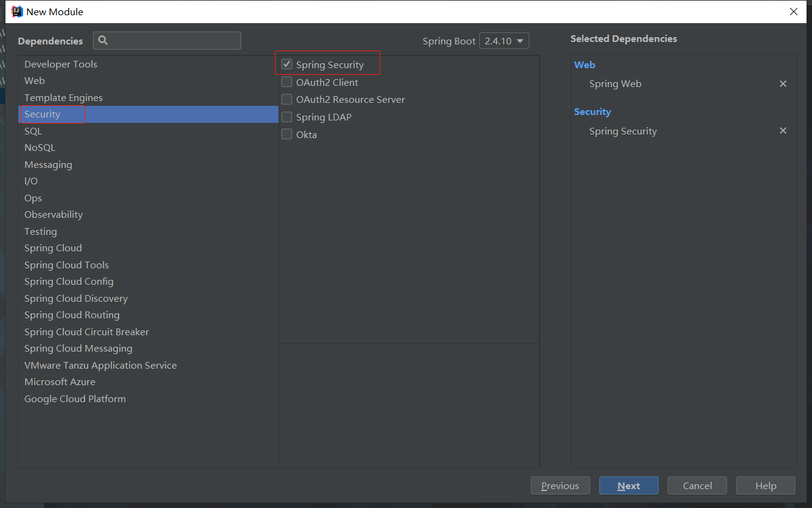Select the Ops category
This screenshot has width=812, height=508.
point(148,198)
